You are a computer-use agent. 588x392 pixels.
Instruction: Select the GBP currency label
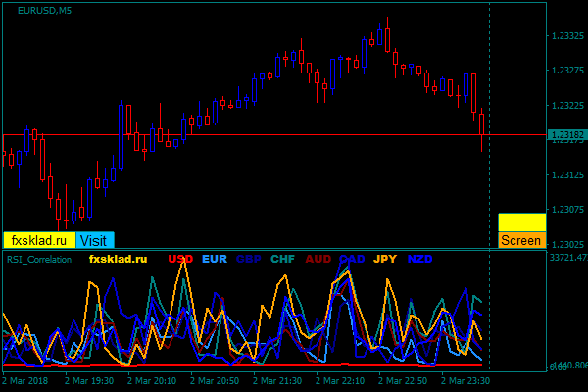click(x=249, y=259)
